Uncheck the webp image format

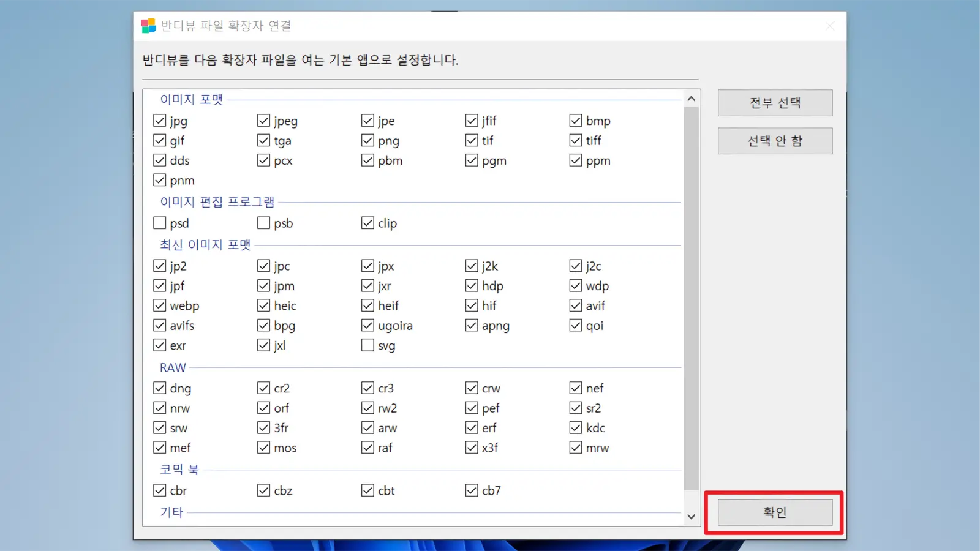coord(159,305)
